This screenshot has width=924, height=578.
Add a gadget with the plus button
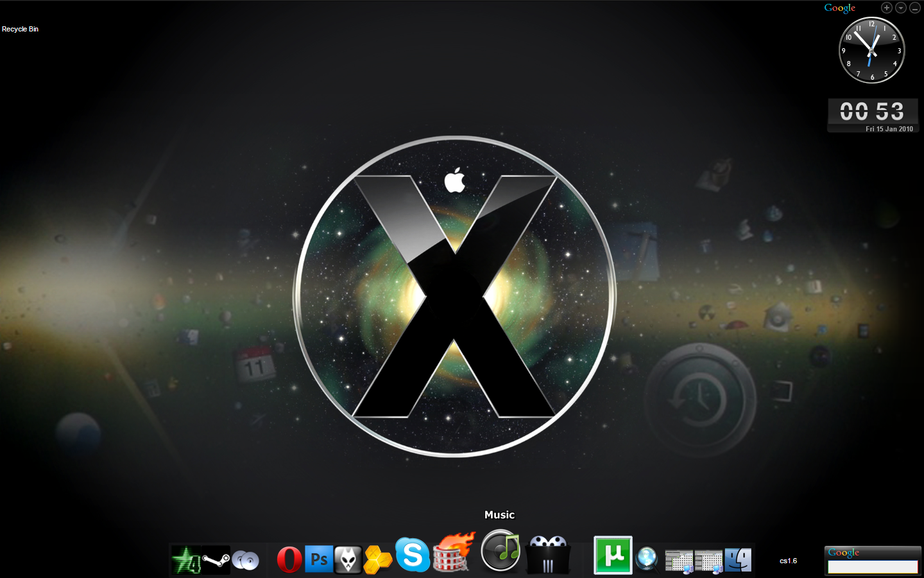[887, 8]
